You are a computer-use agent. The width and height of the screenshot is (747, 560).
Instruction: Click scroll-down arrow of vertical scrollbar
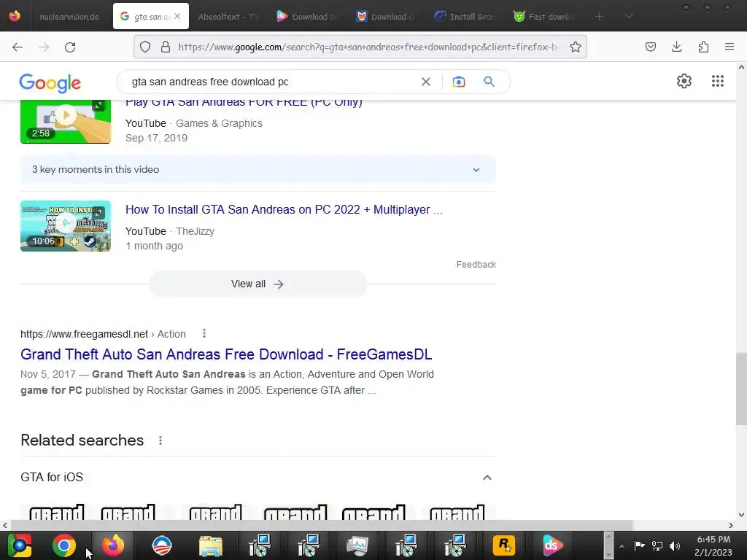[741, 514]
